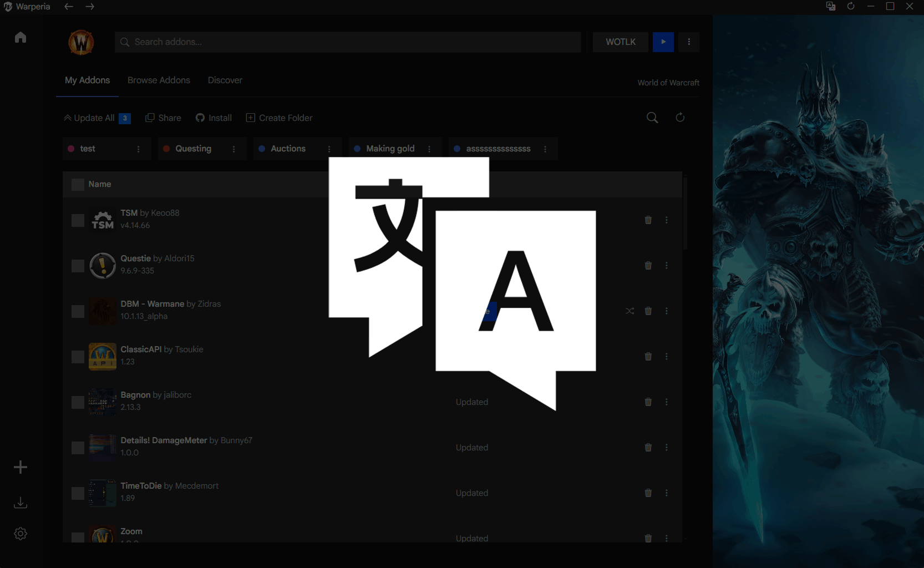The image size is (924, 568).
Task: Check the TimeToDie checkbox
Action: tap(78, 494)
